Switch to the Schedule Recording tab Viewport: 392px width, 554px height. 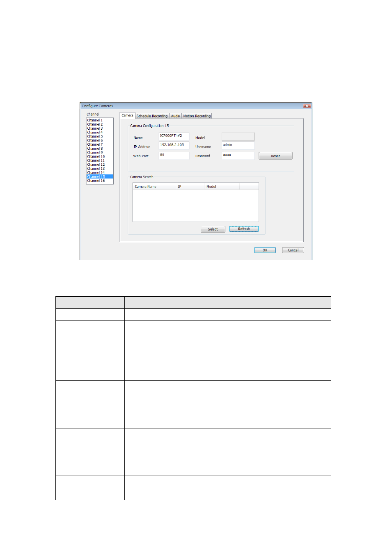[152, 116]
